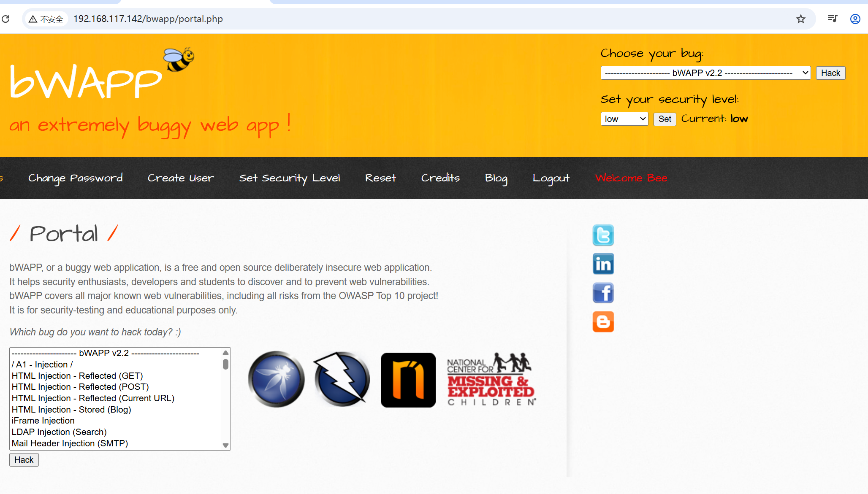Click the blue OWASP wasp logo
Screen dimensions: 868x494
276,379
